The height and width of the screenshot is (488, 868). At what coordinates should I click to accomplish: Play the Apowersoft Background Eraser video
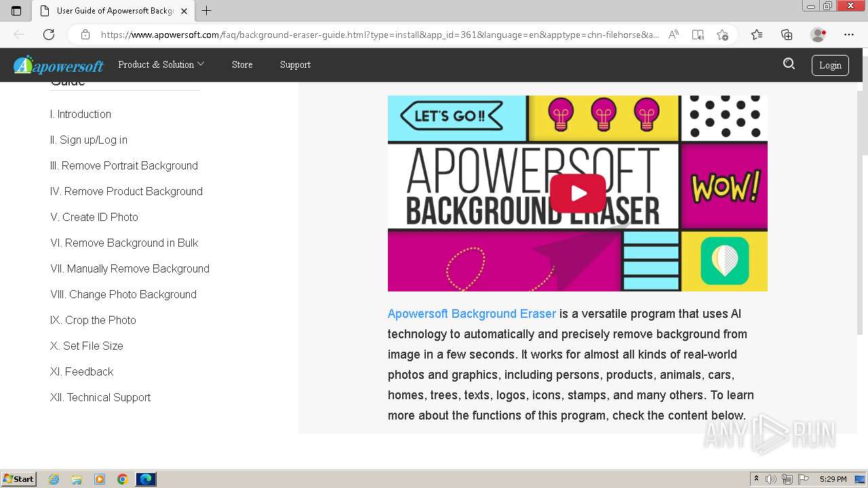click(x=578, y=194)
